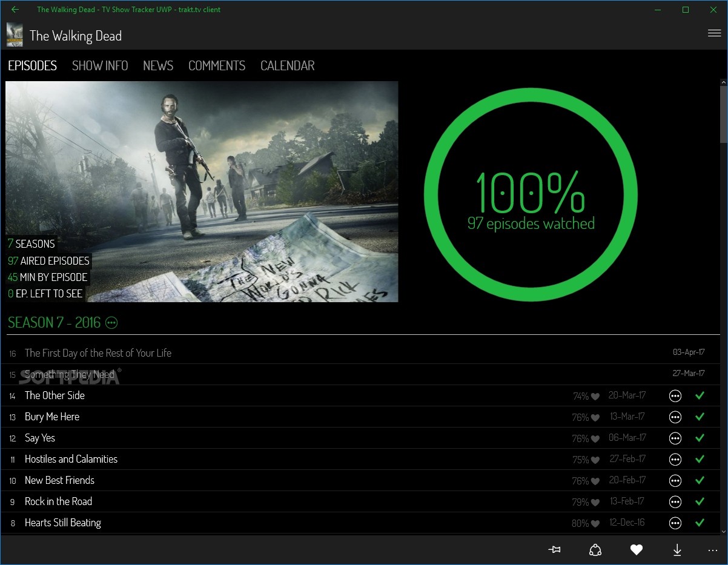The image size is (728, 565).
Task: Click the download arrow icon
Action: tap(677, 549)
